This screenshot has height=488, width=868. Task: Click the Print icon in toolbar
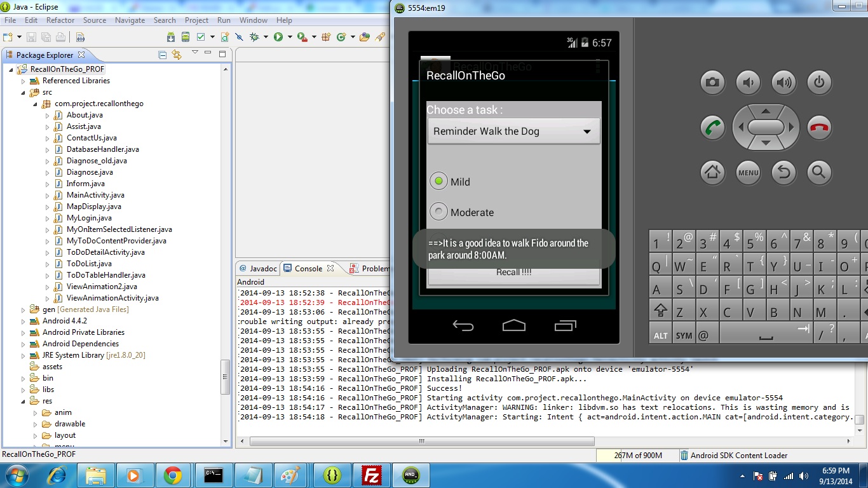[60, 37]
